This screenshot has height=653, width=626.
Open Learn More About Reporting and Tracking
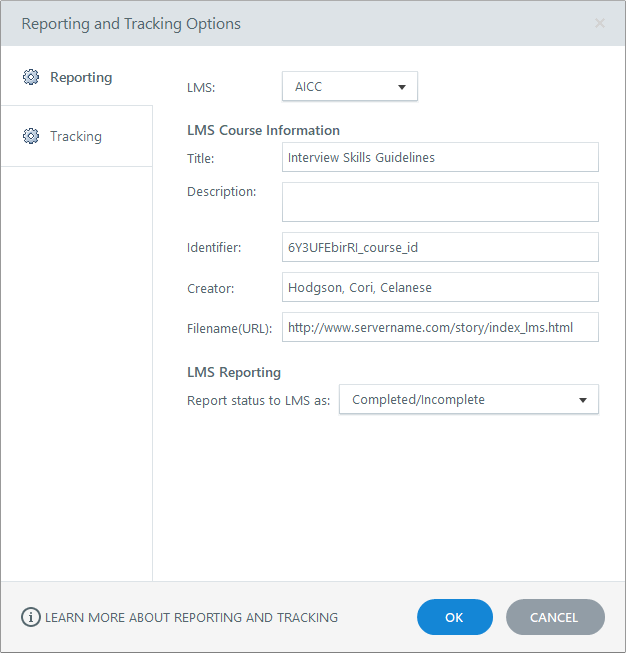point(191,617)
